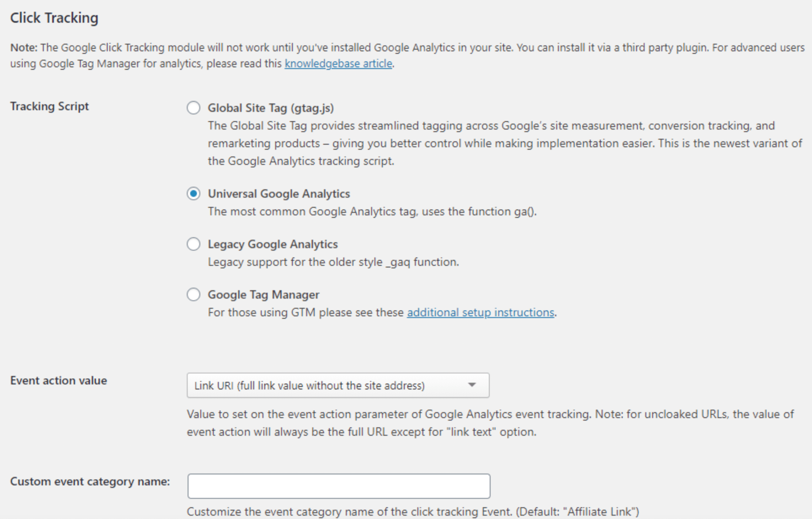
Task: Click the Click Tracking heading
Action: (54, 18)
